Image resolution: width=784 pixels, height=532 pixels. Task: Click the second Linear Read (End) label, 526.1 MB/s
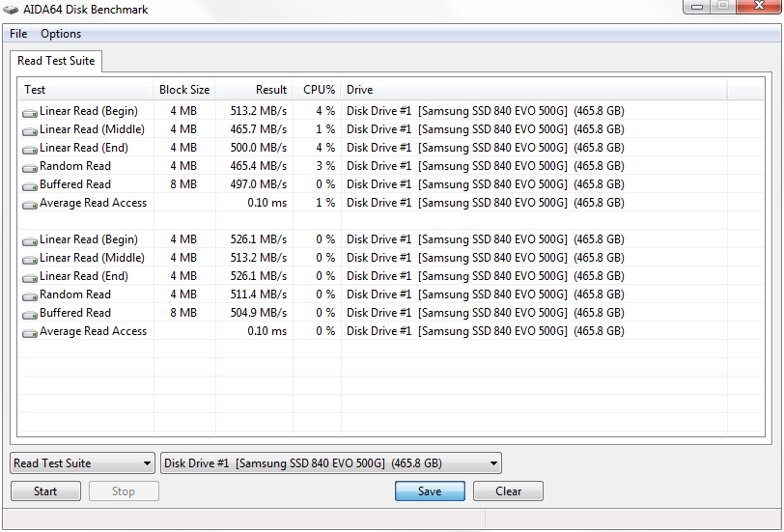(83, 276)
